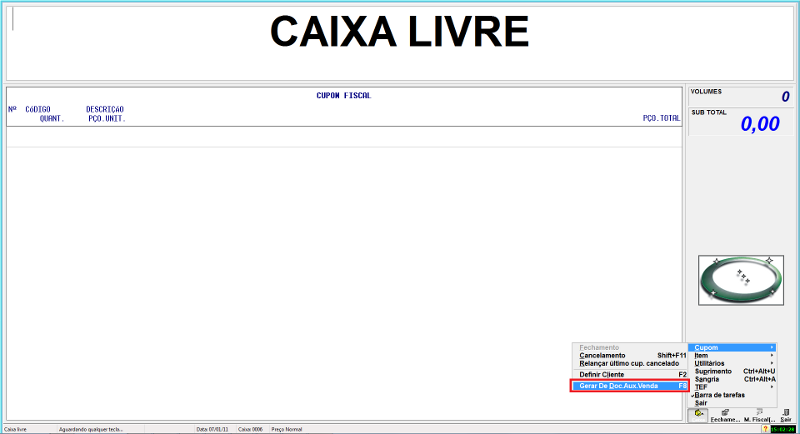Click the Caixa toolbar icon button
The width and height of the screenshot is (800, 434).
point(700,413)
